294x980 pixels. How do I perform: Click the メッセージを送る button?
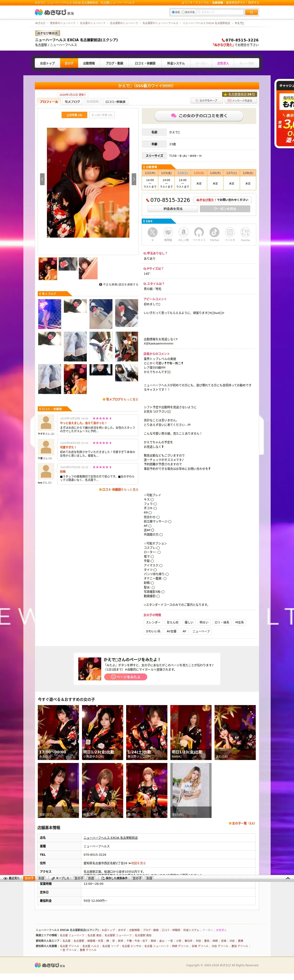point(241,100)
